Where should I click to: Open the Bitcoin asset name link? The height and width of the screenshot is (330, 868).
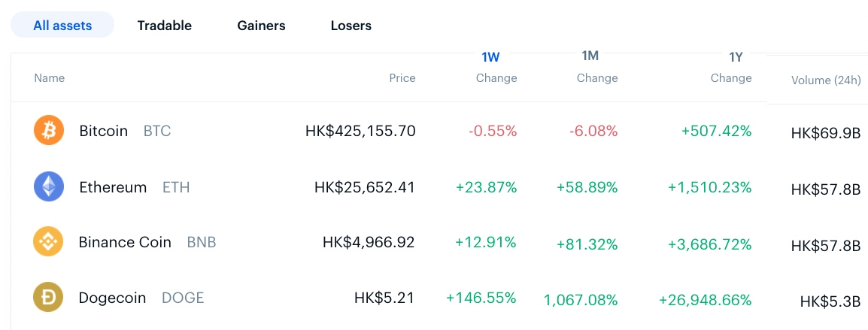click(103, 131)
